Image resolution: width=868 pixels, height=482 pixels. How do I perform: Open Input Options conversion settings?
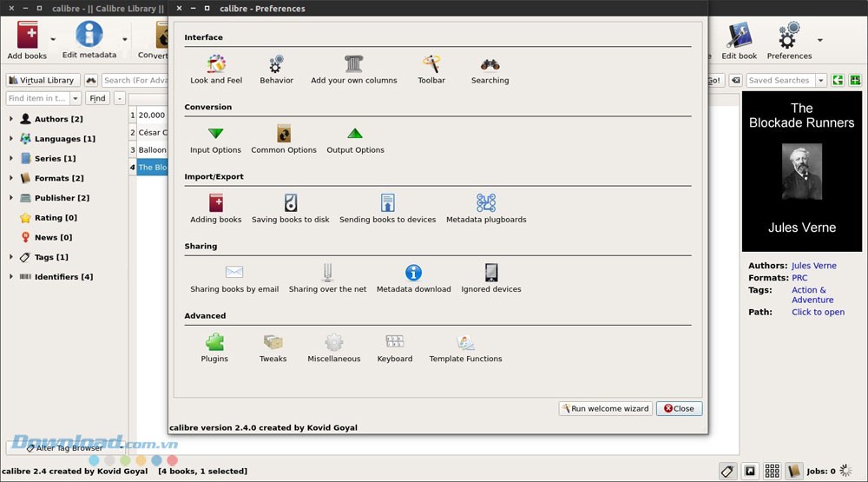pos(215,134)
